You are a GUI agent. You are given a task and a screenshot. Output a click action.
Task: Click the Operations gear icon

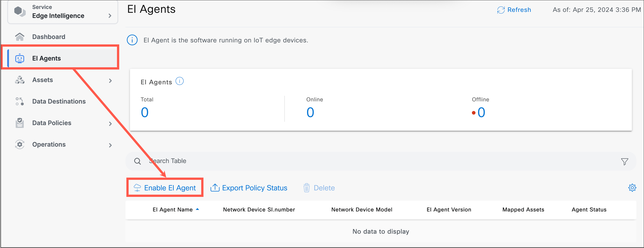coord(19,144)
